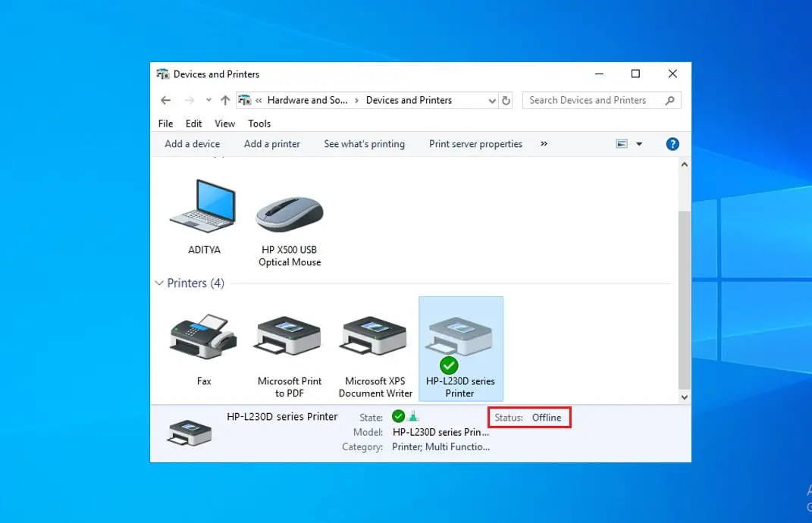
Task: Open the Edit menu
Action: pyautogui.click(x=193, y=124)
